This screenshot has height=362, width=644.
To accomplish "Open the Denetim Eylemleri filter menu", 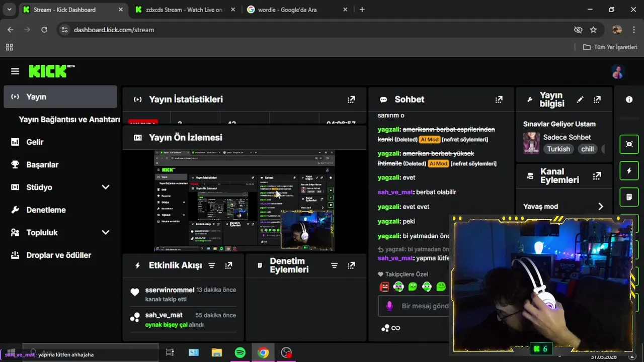I will (334, 265).
